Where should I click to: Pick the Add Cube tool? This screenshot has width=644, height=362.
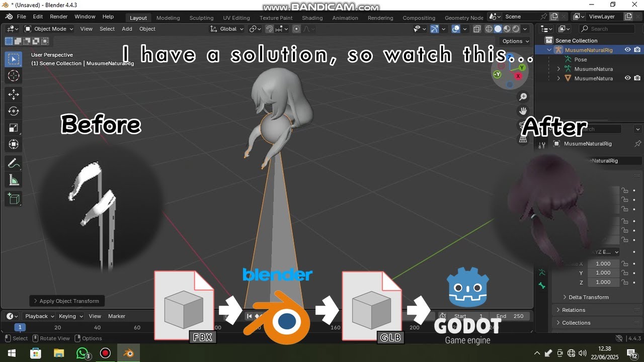click(x=14, y=199)
